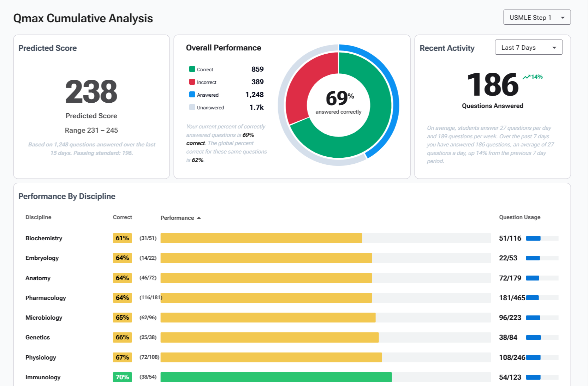Click the 108/246 question usage value

pyautogui.click(x=512, y=357)
